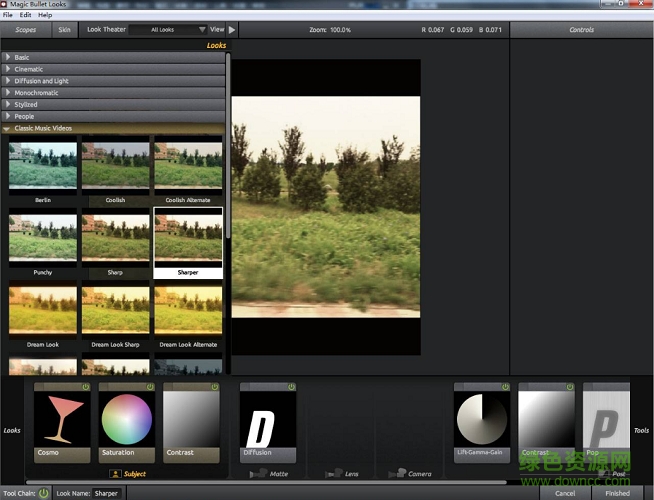Click the Lens stage icon
The height and width of the screenshot is (500, 654).
pyautogui.click(x=337, y=473)
